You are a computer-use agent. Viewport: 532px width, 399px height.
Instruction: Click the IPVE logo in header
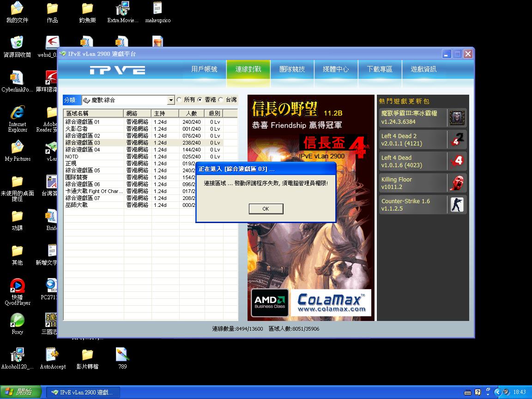(117, 70)
